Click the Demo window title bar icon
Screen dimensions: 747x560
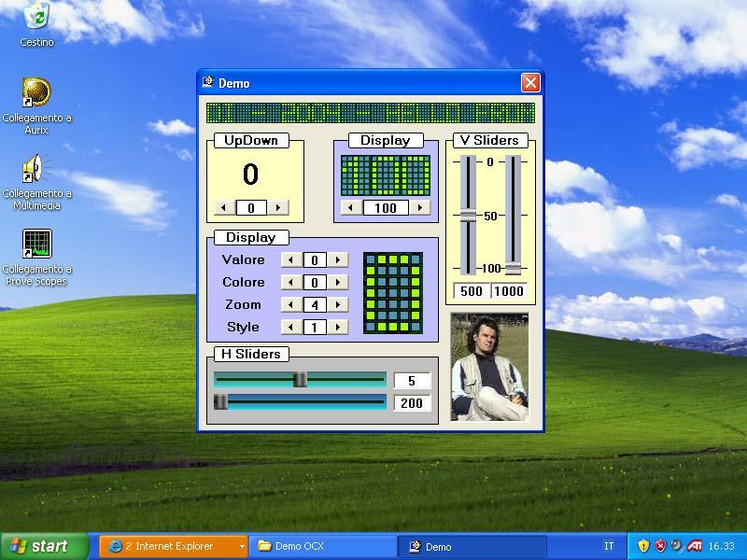click(208, 82)
